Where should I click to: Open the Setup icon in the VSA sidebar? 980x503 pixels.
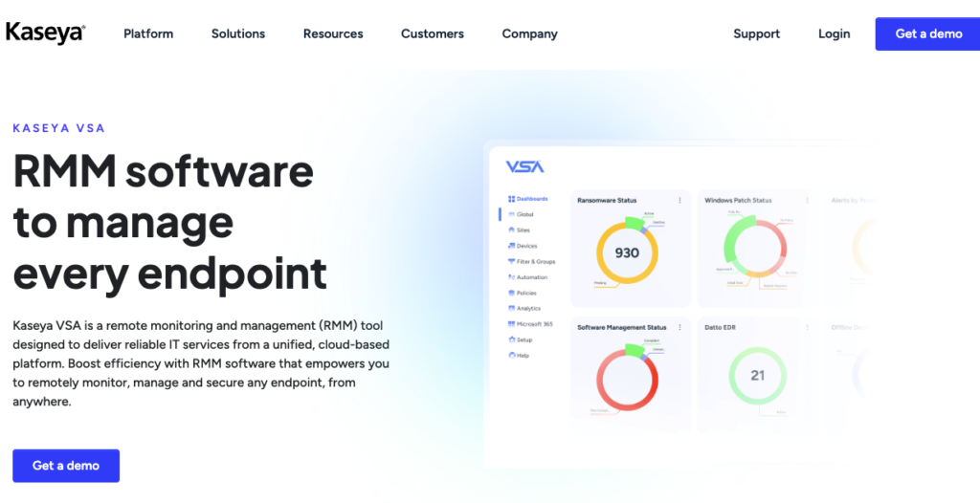point(511,339)
